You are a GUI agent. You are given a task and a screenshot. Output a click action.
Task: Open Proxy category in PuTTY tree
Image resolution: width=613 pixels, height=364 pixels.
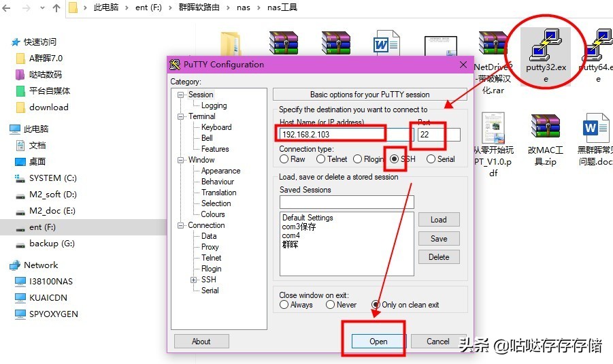[x=210, y=247]
